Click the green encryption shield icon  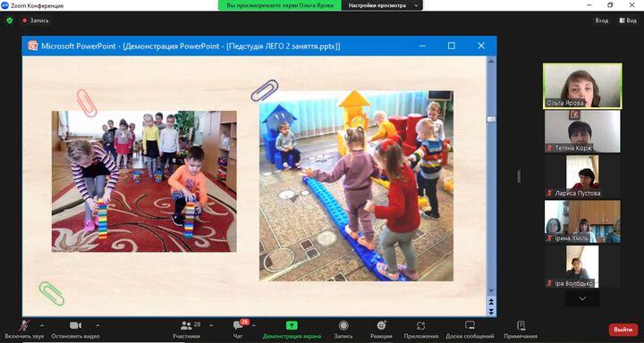[10, 21]
